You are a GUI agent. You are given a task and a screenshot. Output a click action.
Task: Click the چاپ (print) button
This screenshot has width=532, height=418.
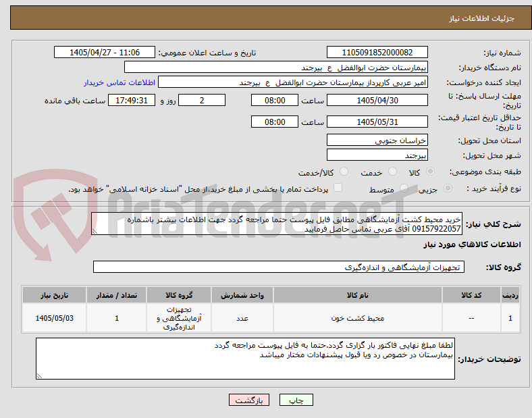point(296,400)
